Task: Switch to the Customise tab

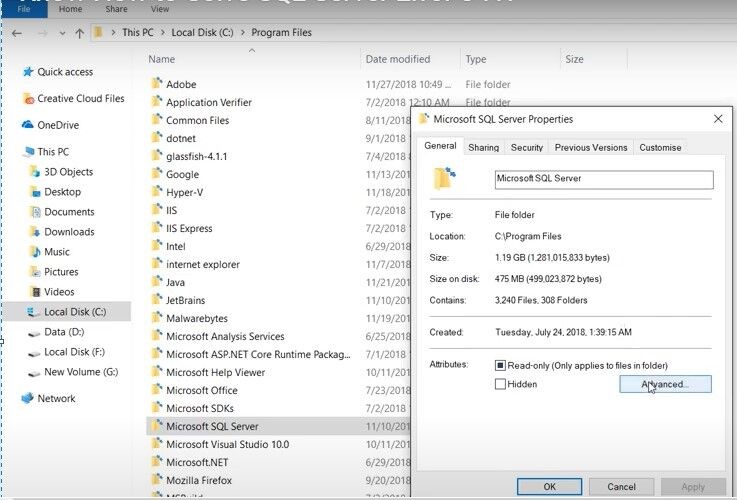Action: click(660, 148)
